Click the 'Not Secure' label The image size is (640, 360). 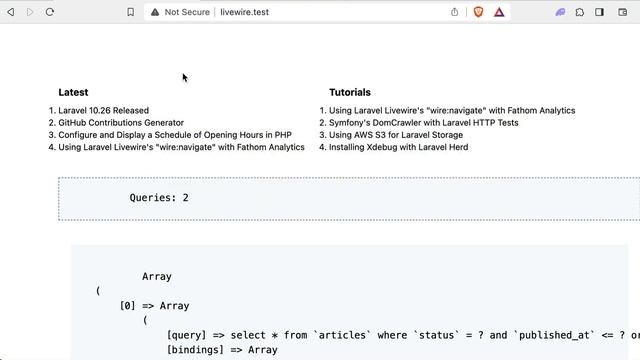click(x=187, y=12)
